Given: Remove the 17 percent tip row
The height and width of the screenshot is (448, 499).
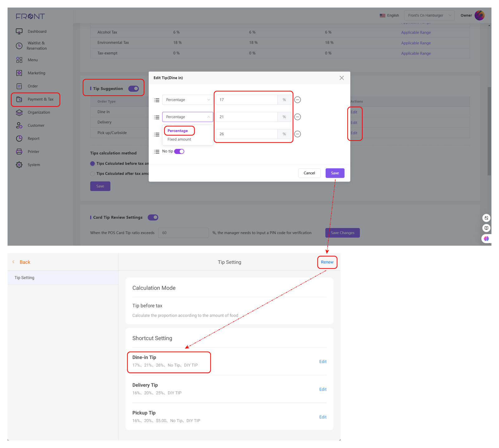Looking at the screenshot, I should tap(298, 100).
